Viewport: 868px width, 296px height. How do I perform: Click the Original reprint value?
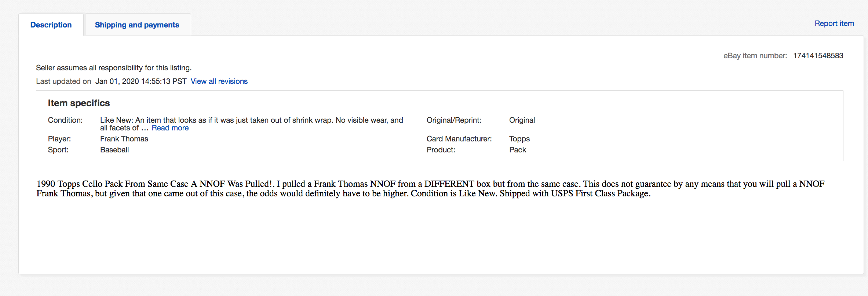522,120
